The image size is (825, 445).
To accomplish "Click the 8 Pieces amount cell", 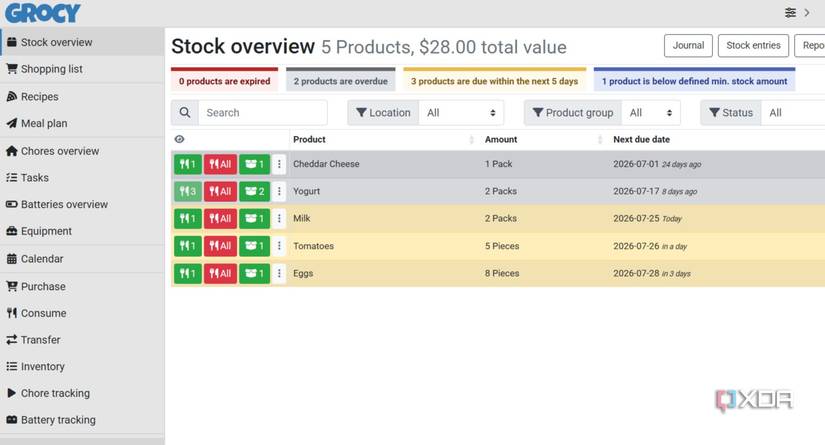I will 502,273.
